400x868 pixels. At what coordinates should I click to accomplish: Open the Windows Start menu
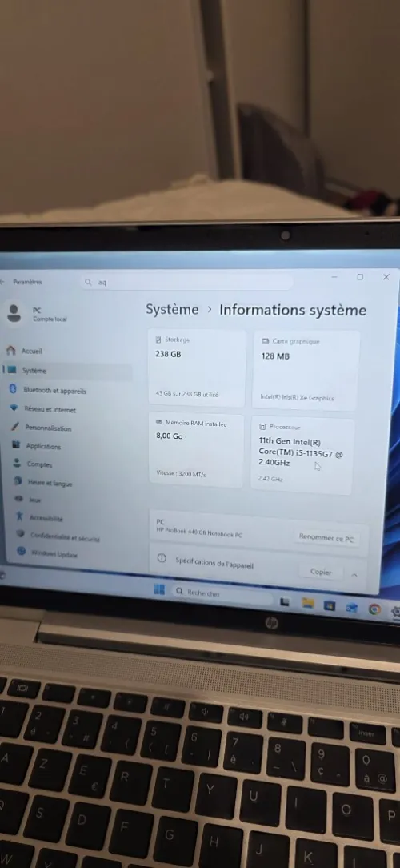159,589
